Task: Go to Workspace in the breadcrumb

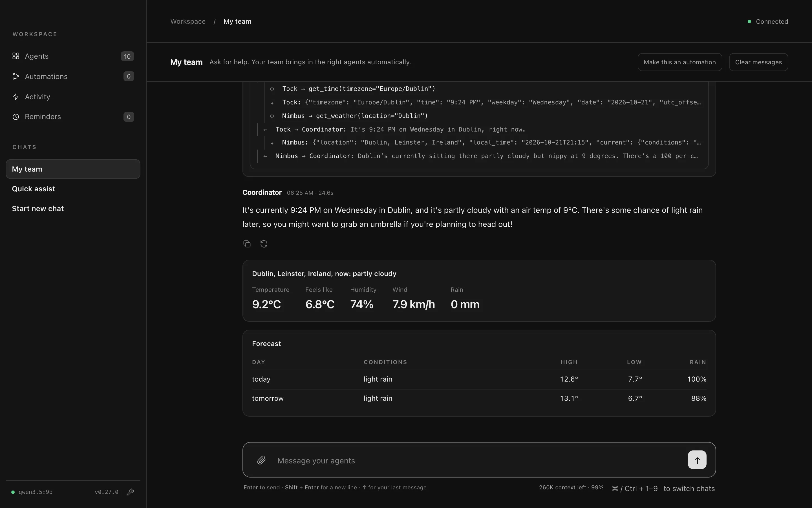Action: click(188, 21)
